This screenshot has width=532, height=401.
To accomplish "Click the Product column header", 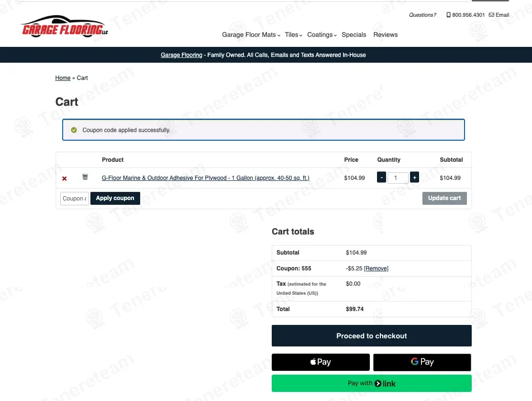I will (112, 160).
